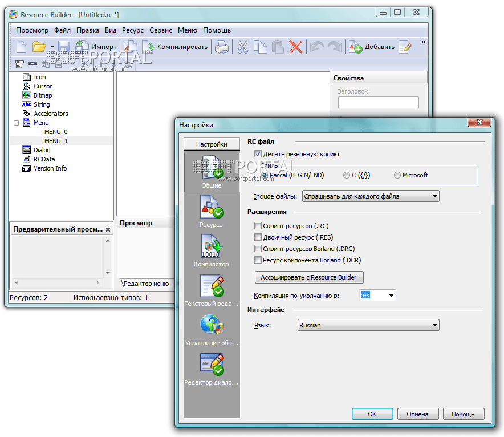This screenshot has width=504, height=437.
Task: Open the Файл menu
Action: (x=62, y=30)
